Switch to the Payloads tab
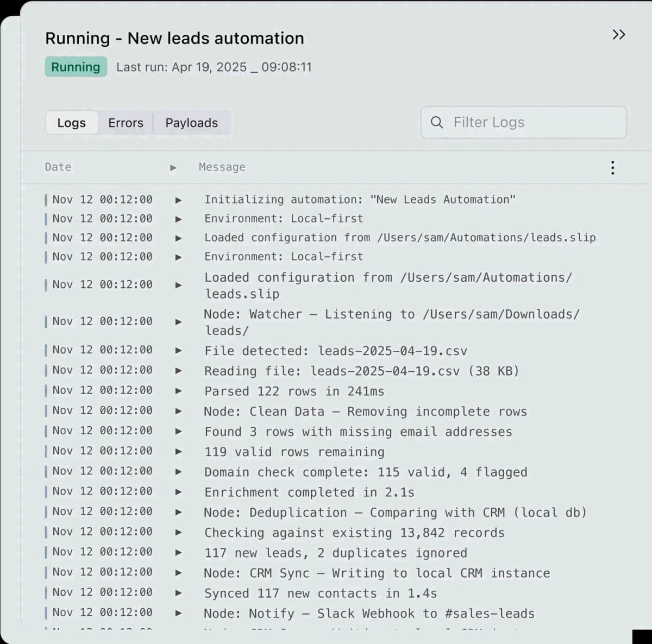 click(191, 123)
